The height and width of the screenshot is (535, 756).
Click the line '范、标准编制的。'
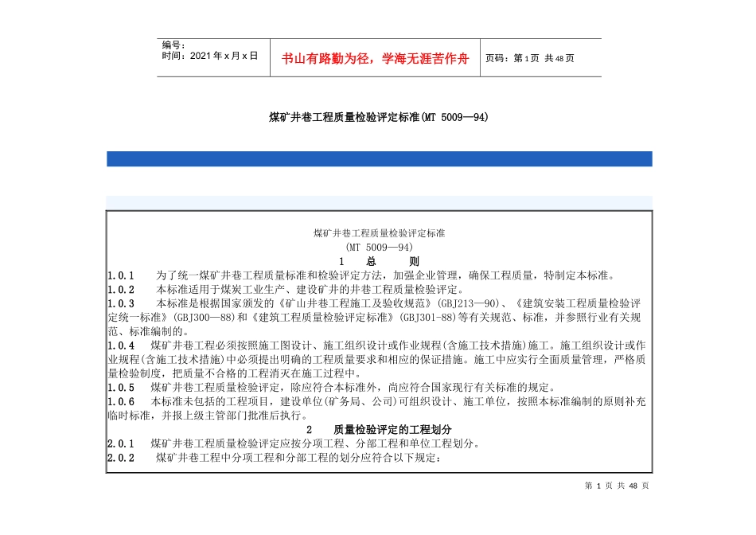[149, 331]
